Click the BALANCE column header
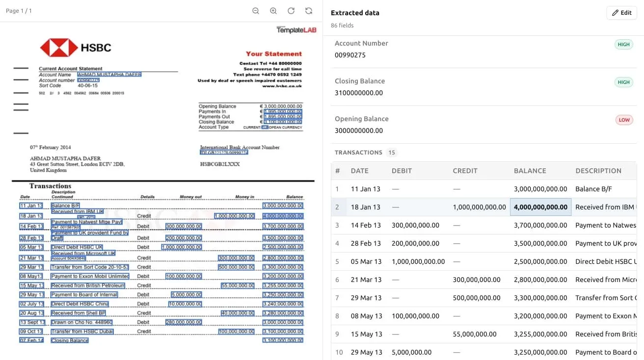The height and width of the screenshot is (360, 644). (530, 171)
